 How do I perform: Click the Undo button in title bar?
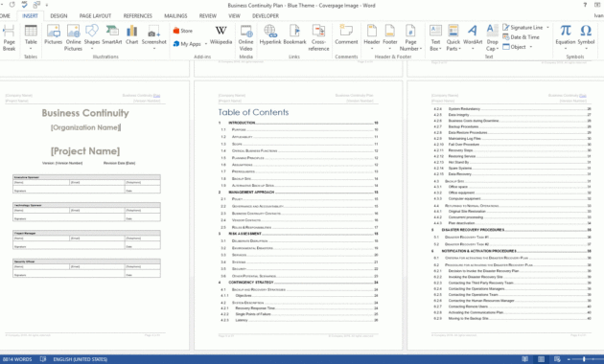pyautogui.click(x=12, y=5)
